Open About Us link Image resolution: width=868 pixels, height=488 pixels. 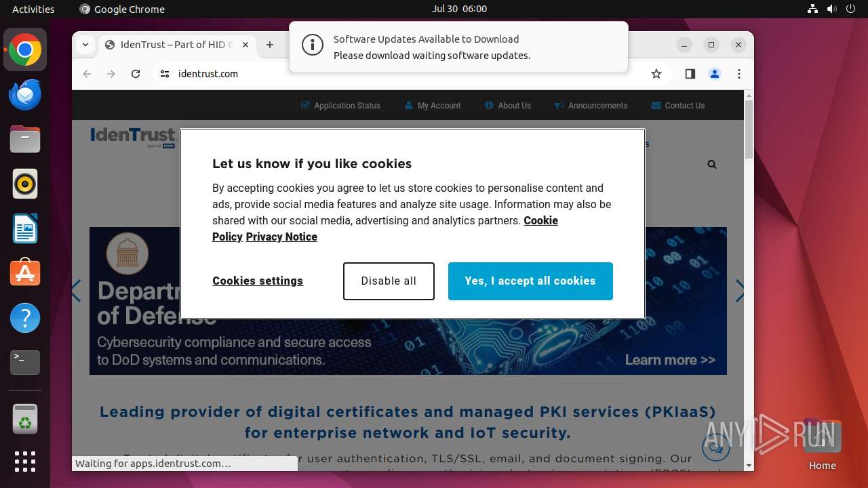[x=508, y=106]
